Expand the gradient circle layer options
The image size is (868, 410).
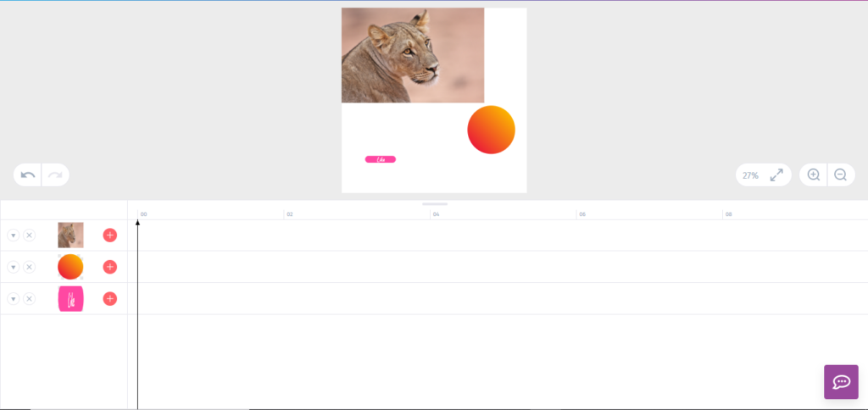pos(14,267)
